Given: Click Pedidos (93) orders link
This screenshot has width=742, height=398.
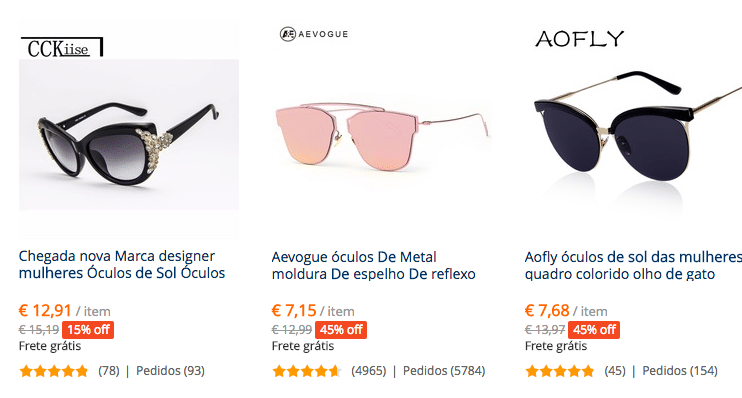Looking at the screenshot, I should pos(170,371).
